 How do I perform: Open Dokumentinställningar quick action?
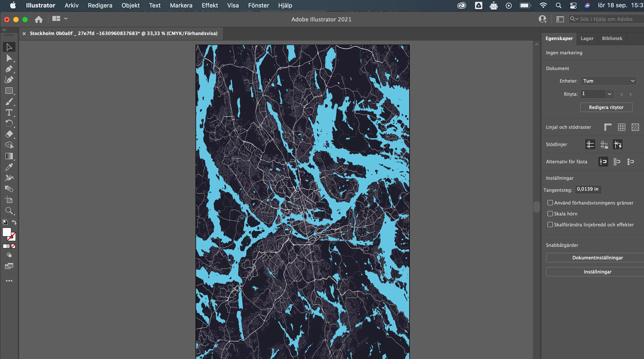pyautogui.click(x=597, y=258)
